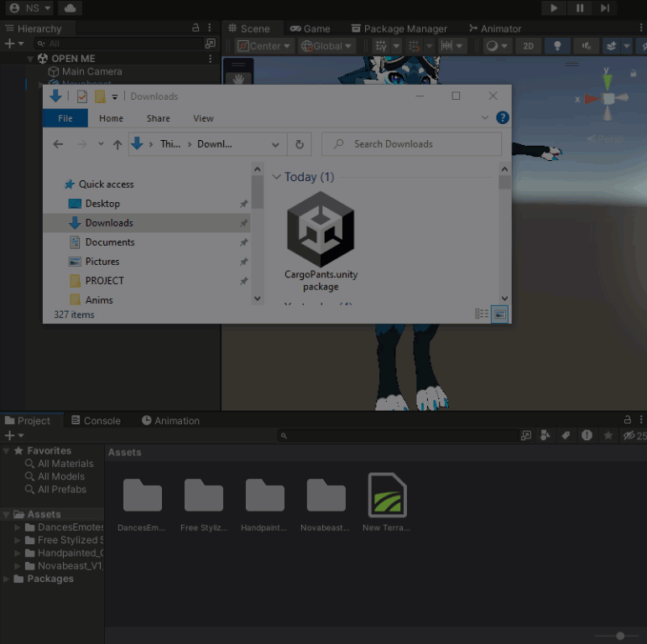Open the Explorer help question mark icon
Image resolution: width=647 pixels, height=644 pixels.
coord(502,118)
